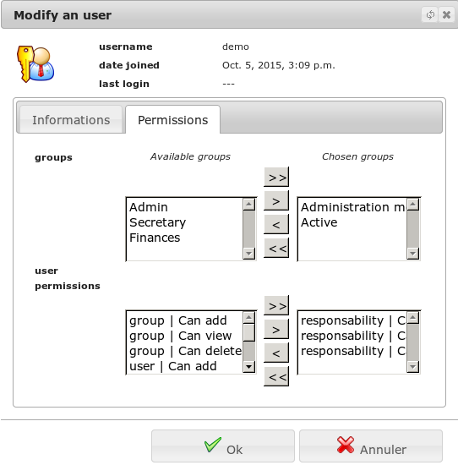Image resolution: width=458 pixels, height=476 pixels.
Task: Add all user permissions with >> button
Action: [276, 305]
